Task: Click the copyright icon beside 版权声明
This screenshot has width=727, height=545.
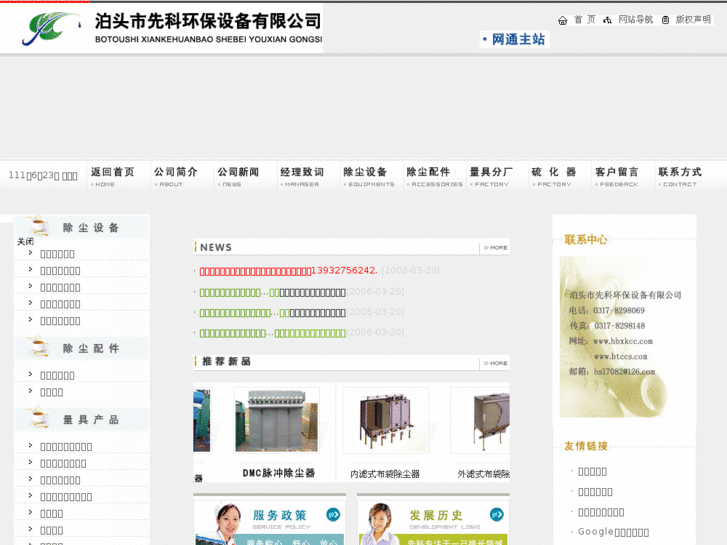Action: [666, 20]
